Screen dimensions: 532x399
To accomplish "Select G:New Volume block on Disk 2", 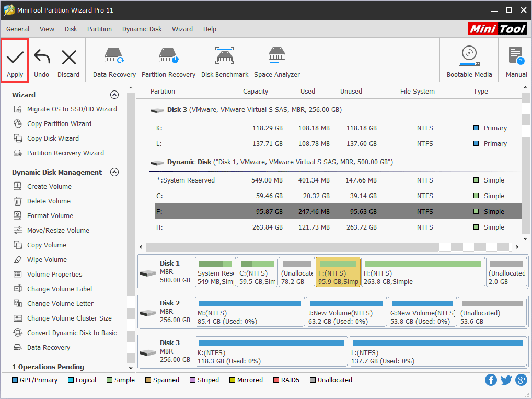I will tap(422, 312).
